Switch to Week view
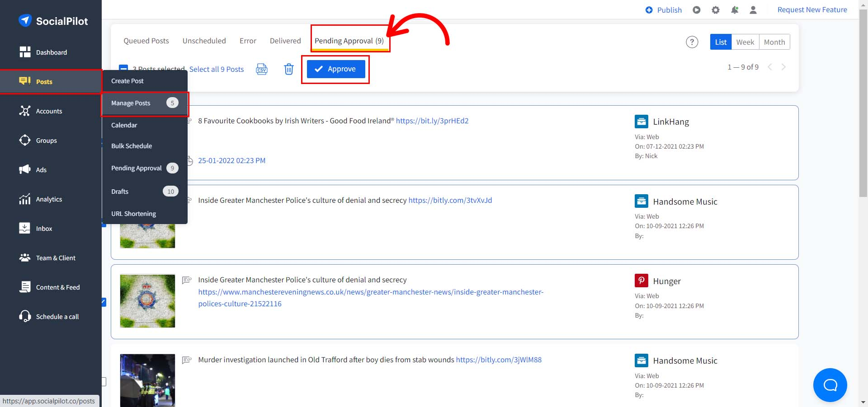The width and height of the screenshot is (868, 407). 745,42
